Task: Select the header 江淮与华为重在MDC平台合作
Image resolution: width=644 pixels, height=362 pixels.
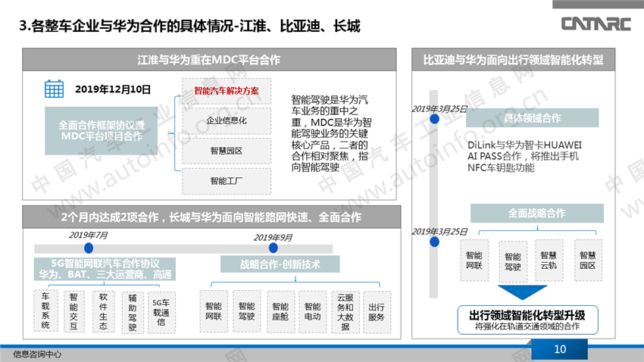Action: pos(209,60)
